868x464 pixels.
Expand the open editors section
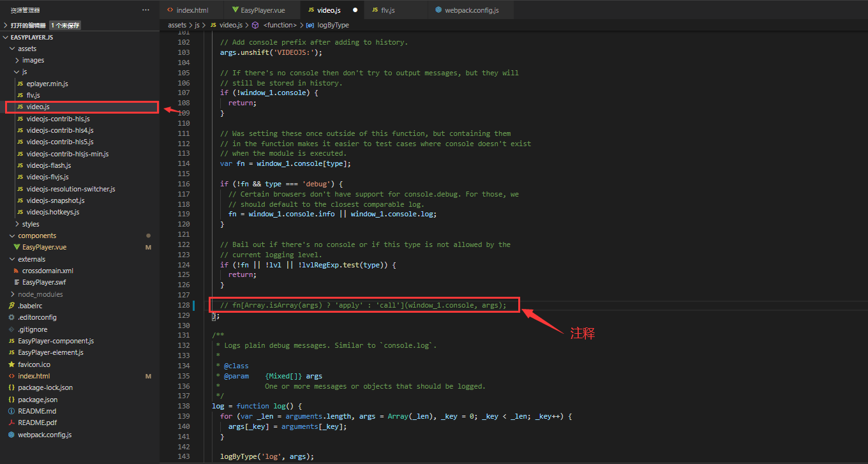(5, 26)
